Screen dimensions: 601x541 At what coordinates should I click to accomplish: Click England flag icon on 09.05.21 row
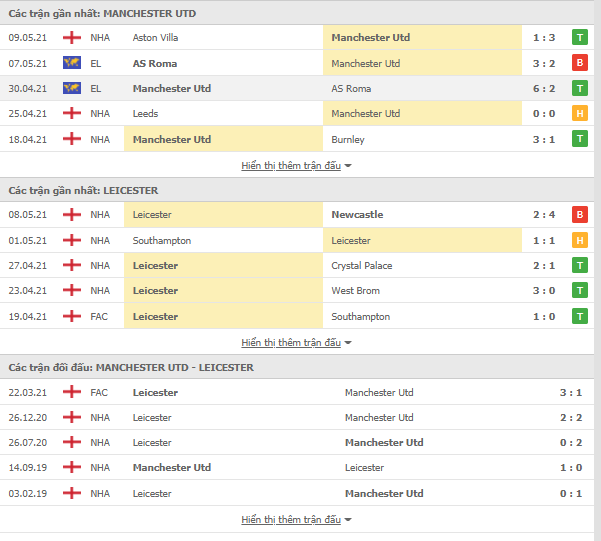click(x=72, y=38)
